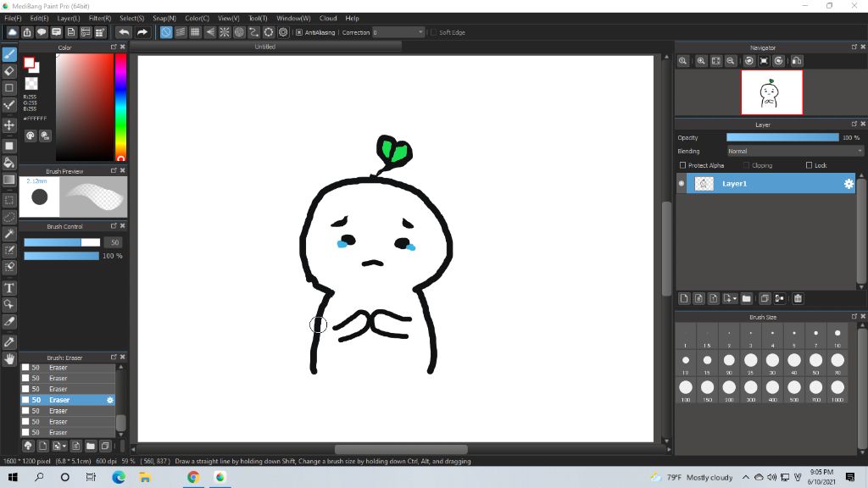Enable the grid snap icon
Viewport: 868px width, 488px height.
click(195, 32)
